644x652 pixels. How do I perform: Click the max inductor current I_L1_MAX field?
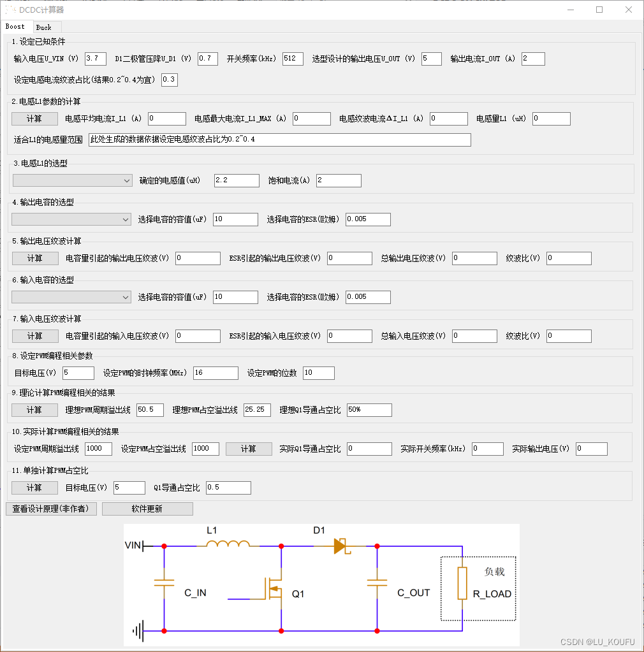pyautogui.click(x=312, y=119)
